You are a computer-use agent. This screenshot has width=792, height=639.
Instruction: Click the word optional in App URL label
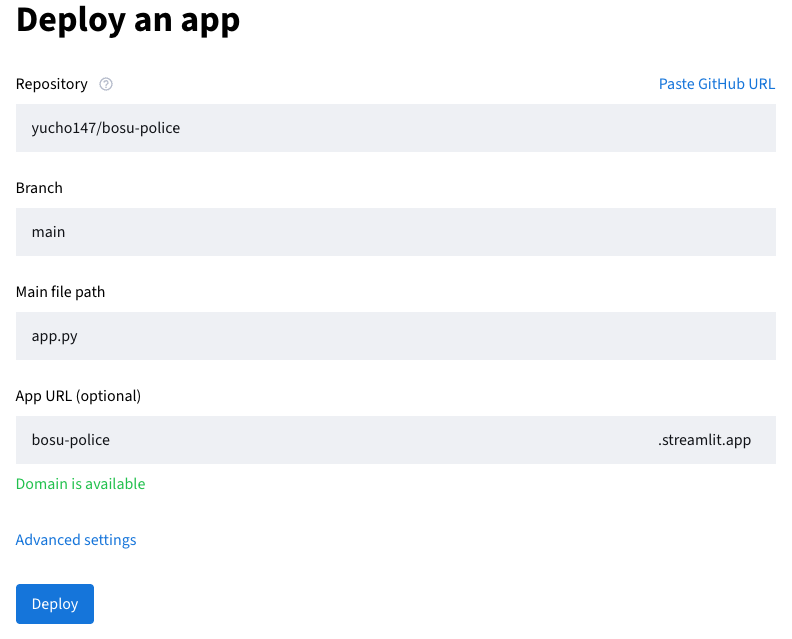coord(109,396)
